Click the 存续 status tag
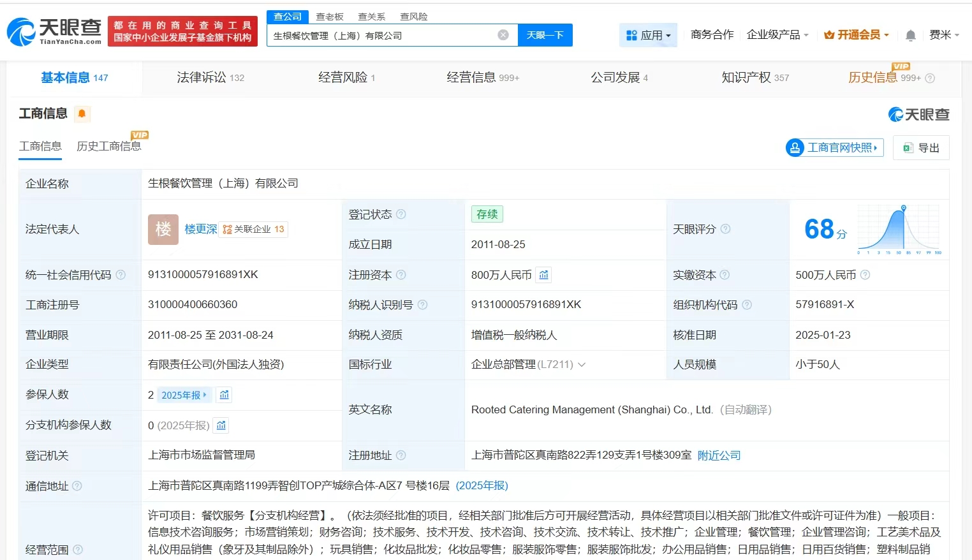Image resolution: width=972 pixels, height=560 pixels. tap(487, 214)
